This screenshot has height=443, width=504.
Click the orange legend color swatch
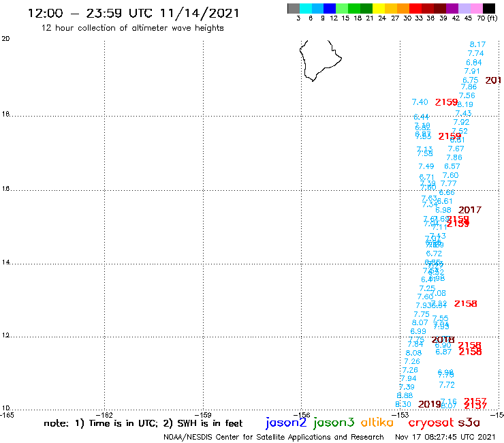point(403,8)
